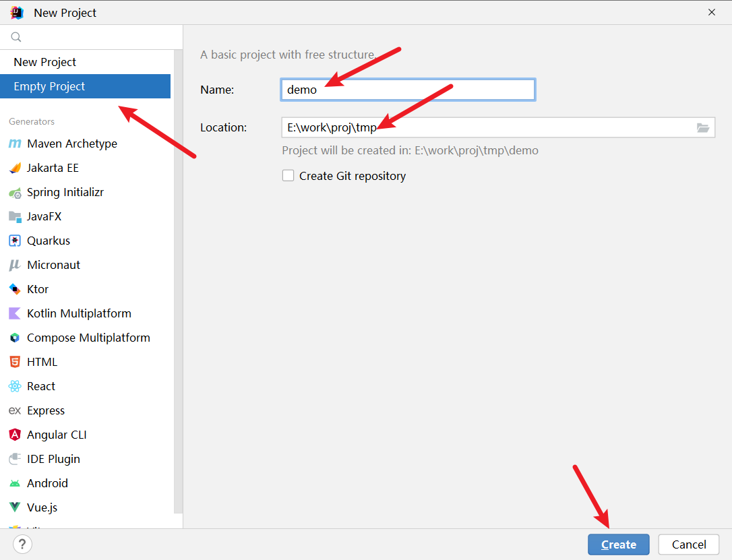The width and height of the screenshot is (732, 560).
Task: Click the Vue.js icon
Action: (15, 507)
